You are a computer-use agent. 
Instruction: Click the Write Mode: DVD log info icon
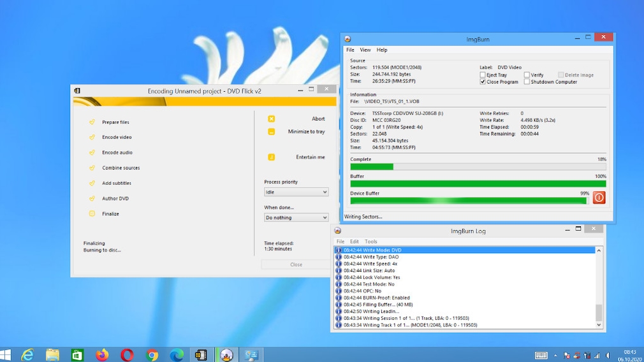339,250
